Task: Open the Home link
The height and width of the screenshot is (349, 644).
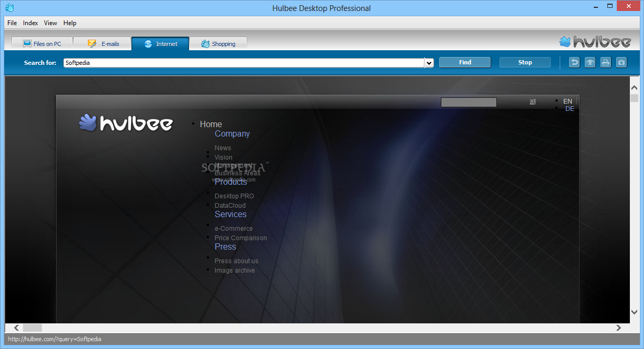Action: pos(211,124)
